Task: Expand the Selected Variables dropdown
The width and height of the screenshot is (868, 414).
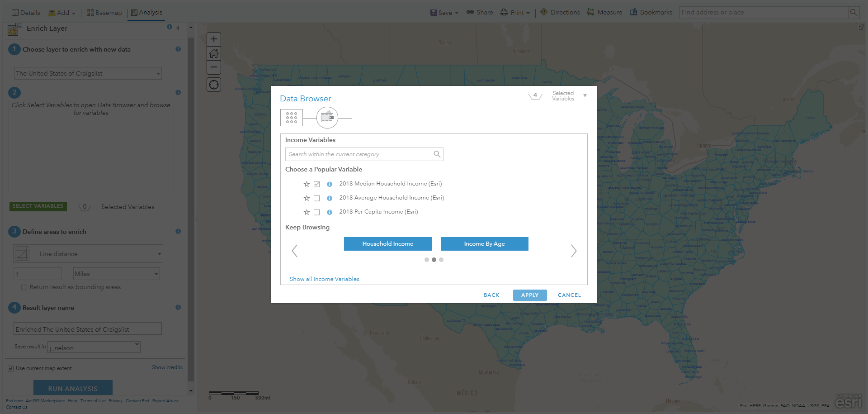Action: pyautogui.click(x=585, y=96)
